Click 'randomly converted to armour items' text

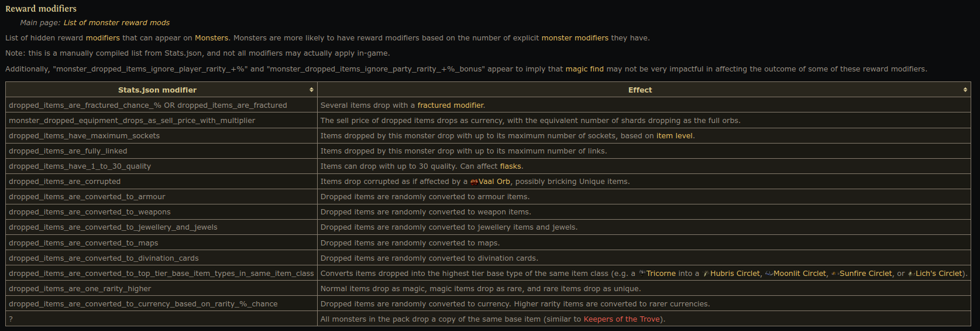(x=425, y=197)
